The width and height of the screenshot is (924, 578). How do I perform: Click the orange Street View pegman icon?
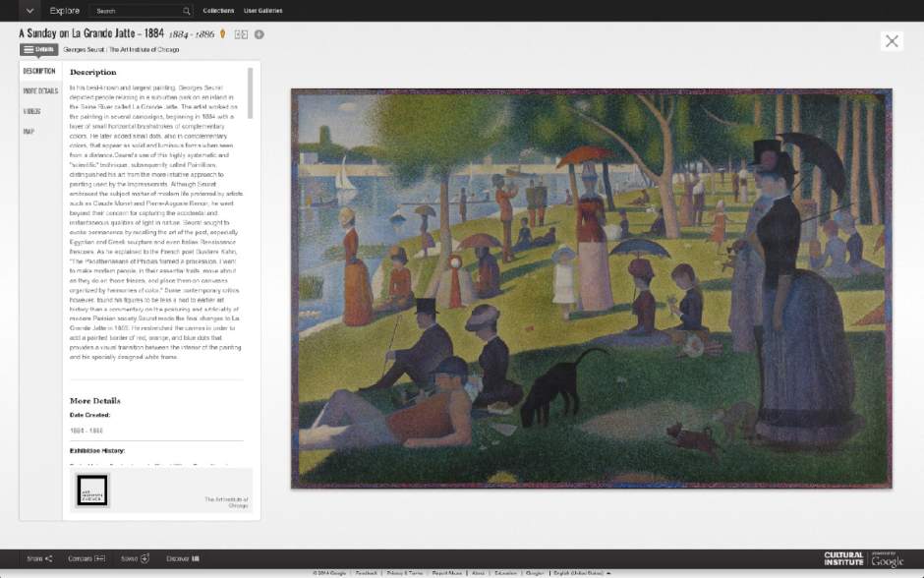tap(223, 34)
